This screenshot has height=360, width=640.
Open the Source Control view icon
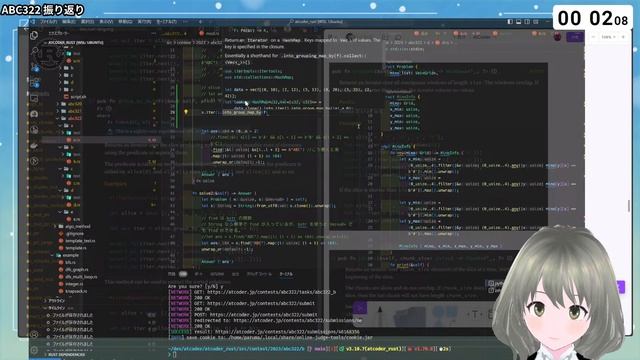pyautogui.click(x=34, y=67)
